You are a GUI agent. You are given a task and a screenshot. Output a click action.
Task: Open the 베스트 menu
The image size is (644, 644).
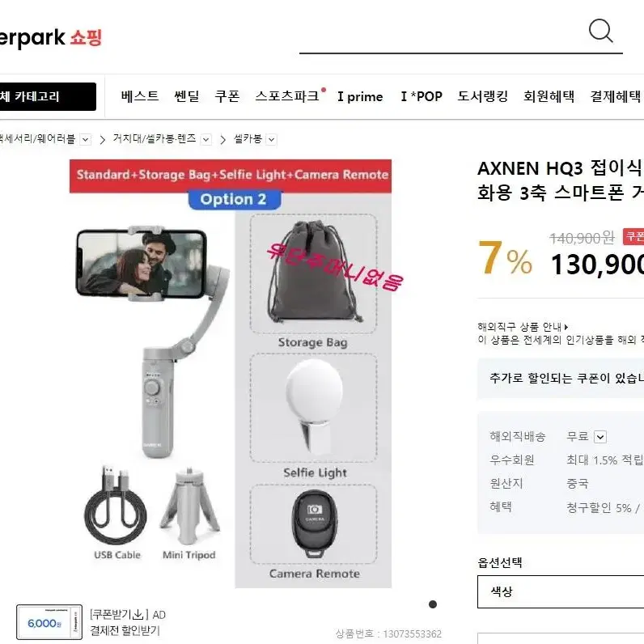point(140,96)
